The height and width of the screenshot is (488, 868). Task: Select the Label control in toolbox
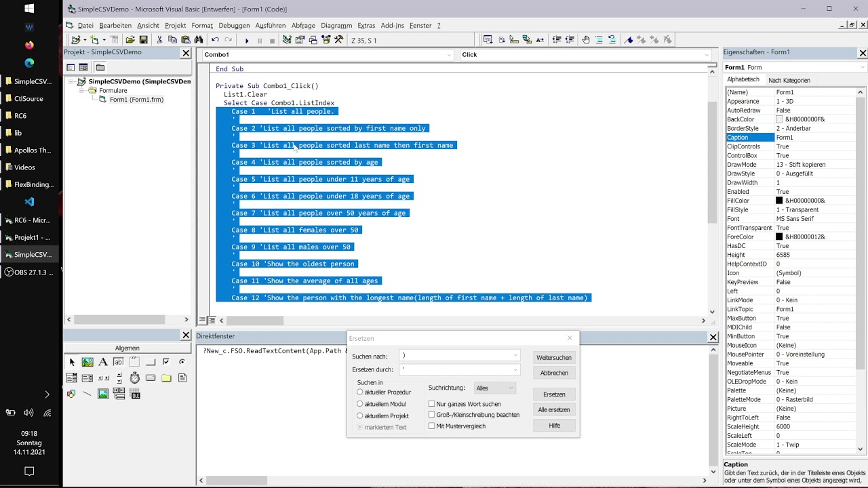pyautogui.click(x=103, y=362)
